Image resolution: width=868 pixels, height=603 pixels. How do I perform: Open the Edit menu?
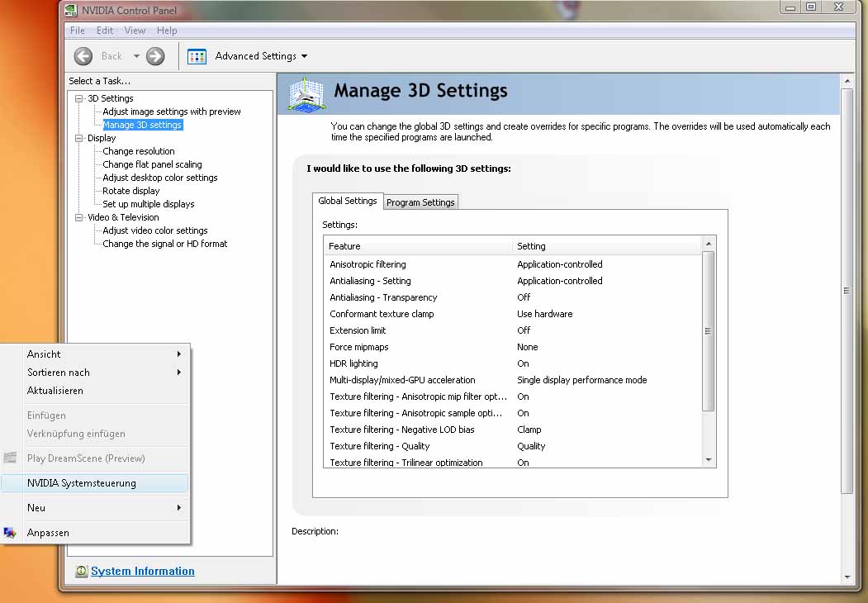(105, 31)
